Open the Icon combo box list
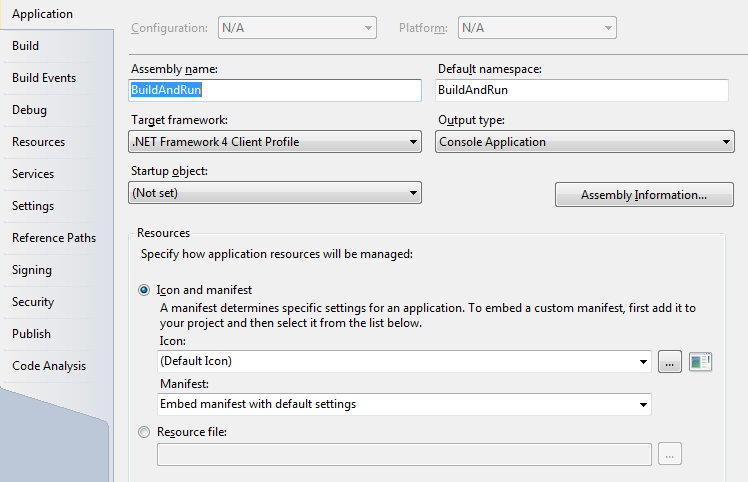This screenshot has width=748, height=482. 404,362
